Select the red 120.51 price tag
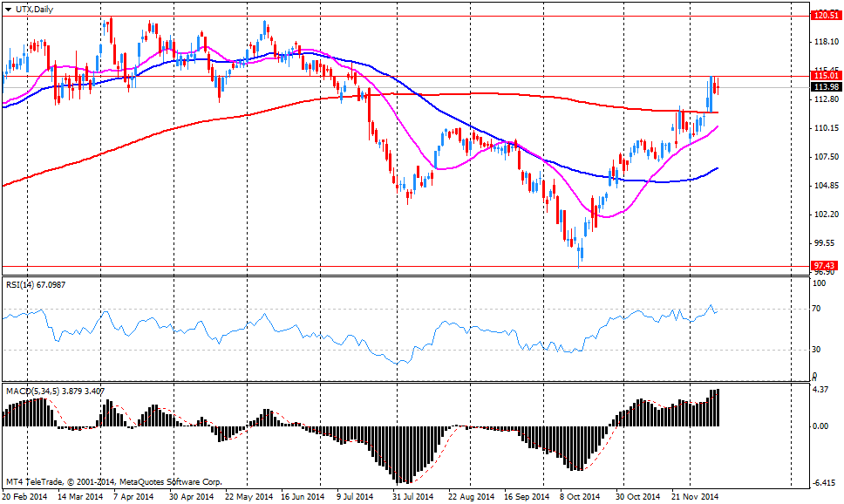The image size is (844, 504). 824,15
